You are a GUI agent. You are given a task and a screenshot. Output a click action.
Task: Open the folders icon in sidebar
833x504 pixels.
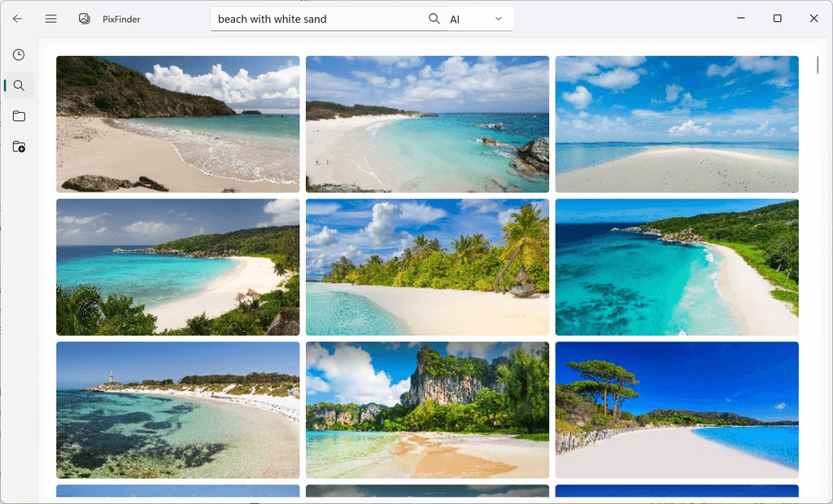click(x=20, y=115)
